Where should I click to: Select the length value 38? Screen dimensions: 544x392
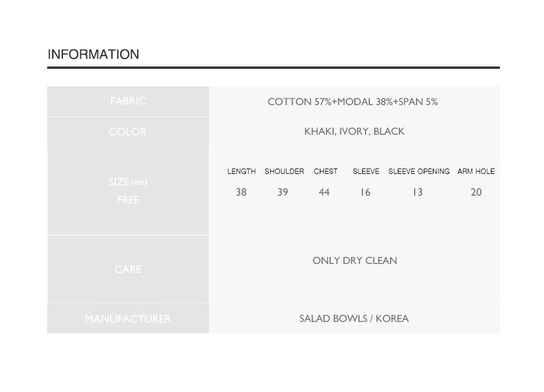pos(241,192)
